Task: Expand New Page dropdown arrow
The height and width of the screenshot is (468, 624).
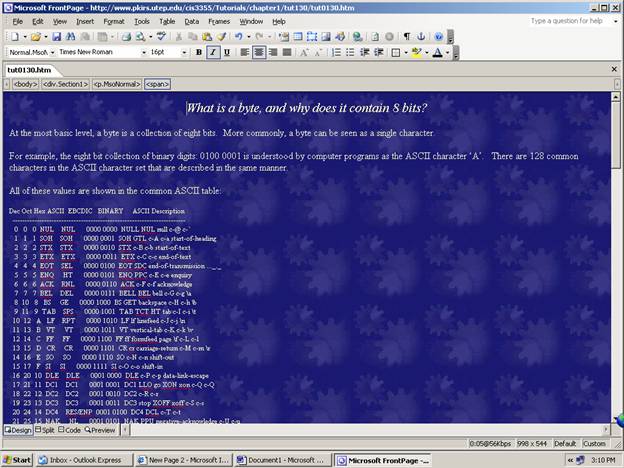Action: click(x=25, y=37)
